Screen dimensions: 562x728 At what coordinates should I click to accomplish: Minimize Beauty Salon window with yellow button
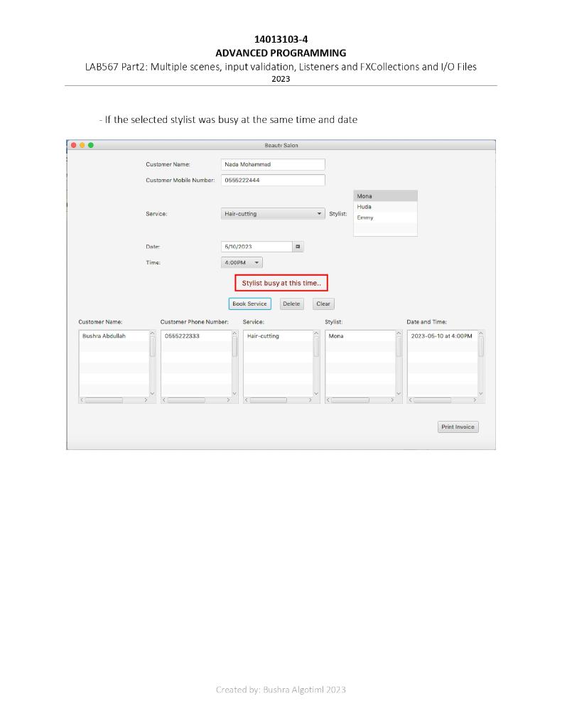[82, 145]
